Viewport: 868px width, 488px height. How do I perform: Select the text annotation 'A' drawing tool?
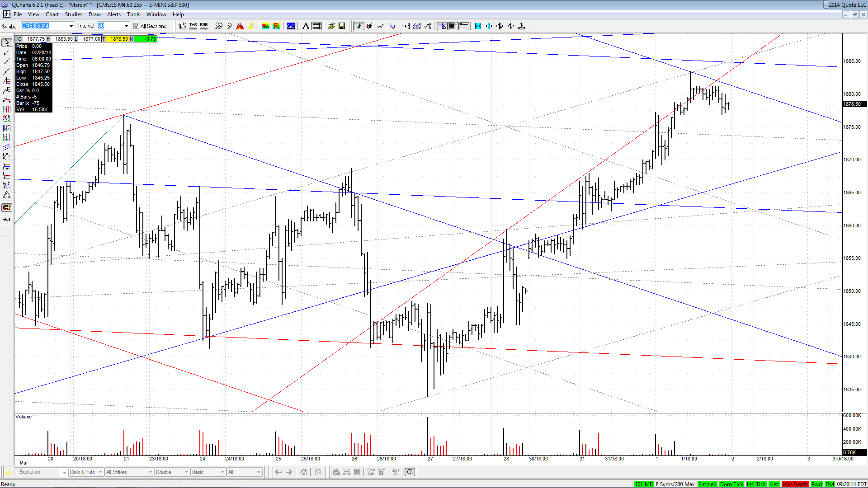tap(7, 195)
